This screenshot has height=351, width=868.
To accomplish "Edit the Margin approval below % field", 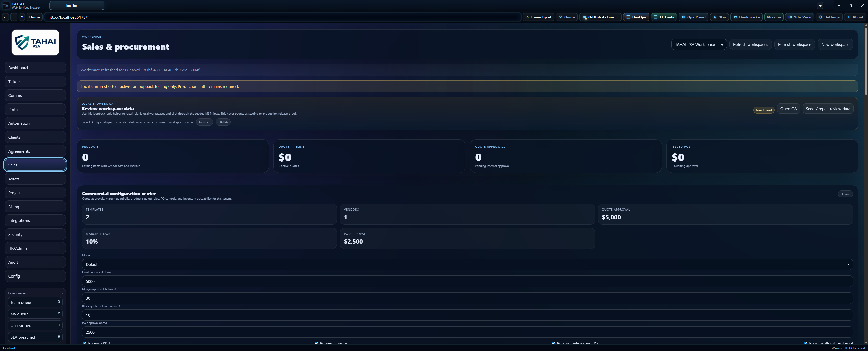I will 467,298.
